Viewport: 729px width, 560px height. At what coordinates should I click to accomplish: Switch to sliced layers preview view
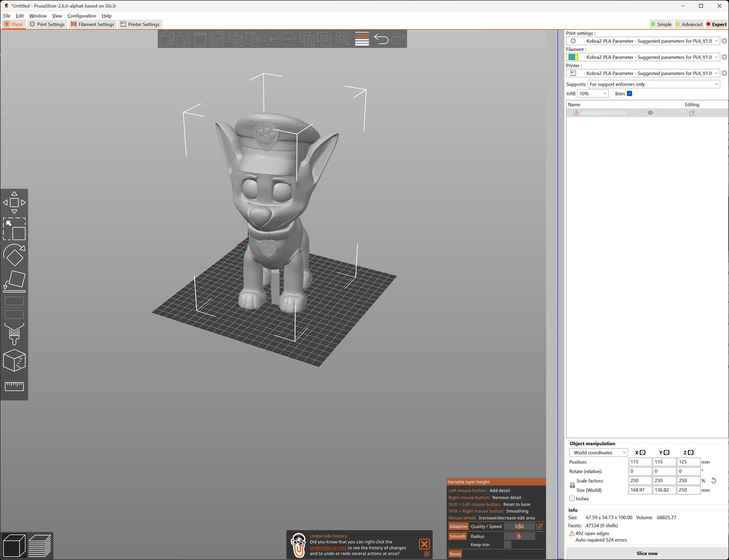pos(40,545)
